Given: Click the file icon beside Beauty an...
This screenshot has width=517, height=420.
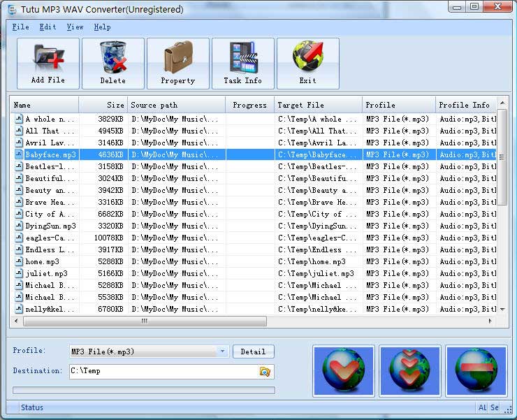Looking at the screenshot, I should [19, 190].
